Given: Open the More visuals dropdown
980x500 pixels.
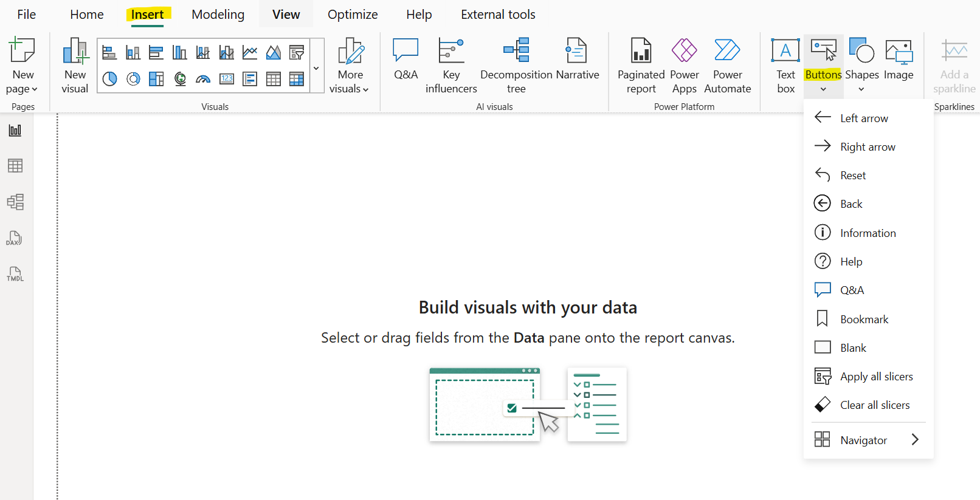Looking at the screenshot, I should pyautogui.click(x=350, y=65).
